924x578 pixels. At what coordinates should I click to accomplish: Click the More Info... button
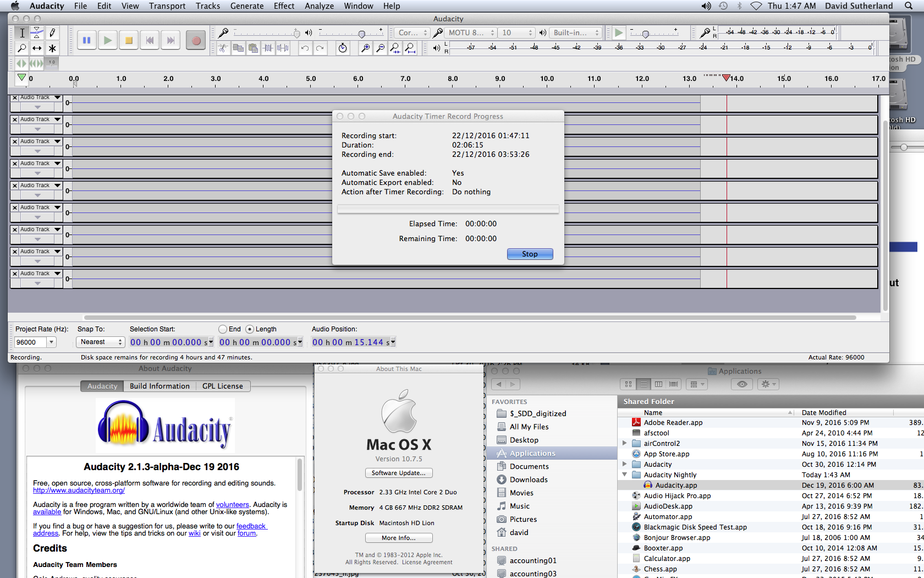click(x=399, y=538)
